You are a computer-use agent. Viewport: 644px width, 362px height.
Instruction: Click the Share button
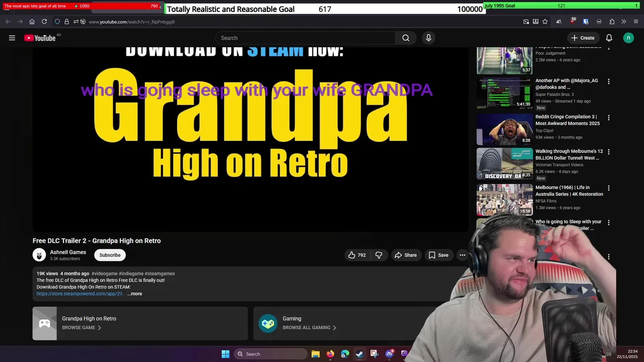pyautogui.click(x=406, y=255)
